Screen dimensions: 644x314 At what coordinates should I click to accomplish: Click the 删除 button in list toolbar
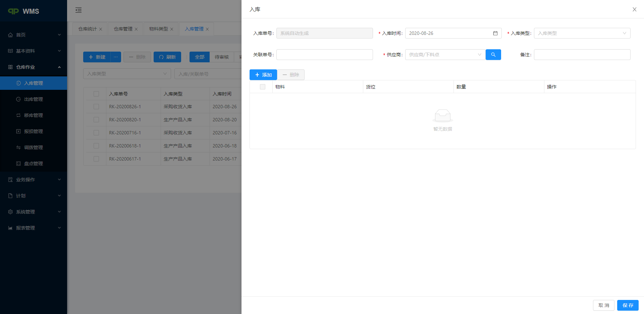click(137, 57)
